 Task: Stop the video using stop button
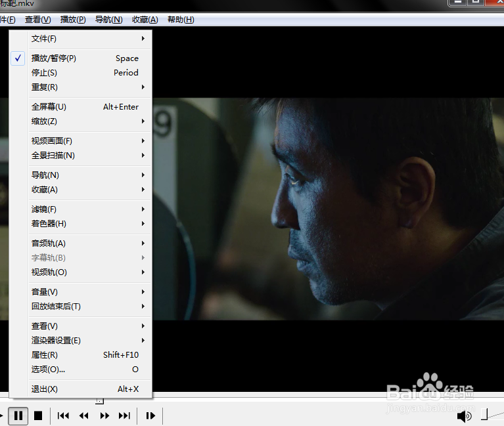(38, 415)
